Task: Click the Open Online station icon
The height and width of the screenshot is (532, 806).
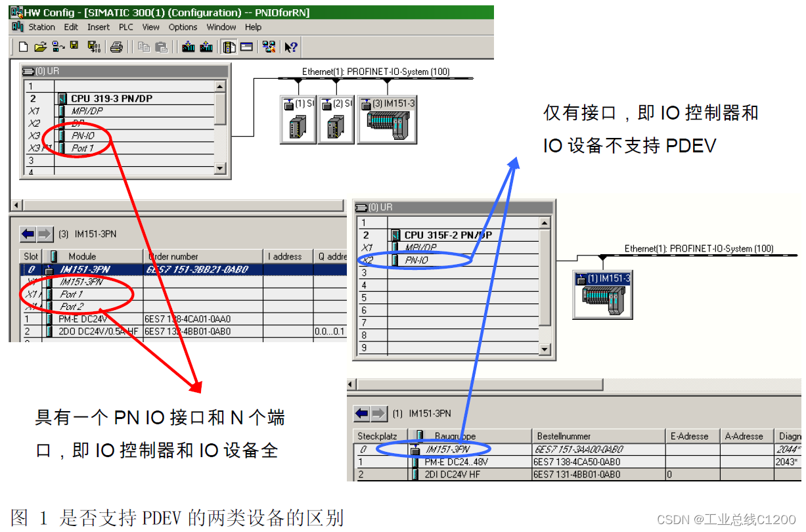Action: tap(58, 47)
